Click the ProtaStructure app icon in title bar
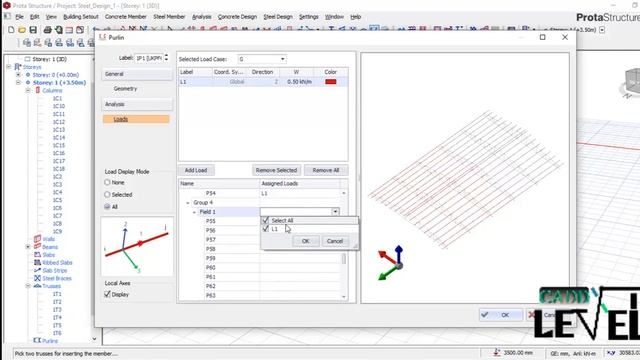The width and height of the screenshot is (640, 360). [x=6, y=6]
